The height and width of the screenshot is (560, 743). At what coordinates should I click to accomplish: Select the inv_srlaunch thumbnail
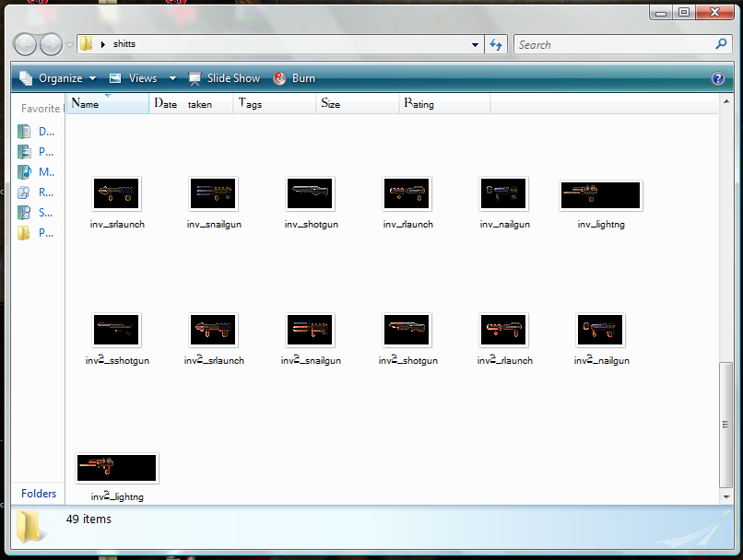coord(116,194)
